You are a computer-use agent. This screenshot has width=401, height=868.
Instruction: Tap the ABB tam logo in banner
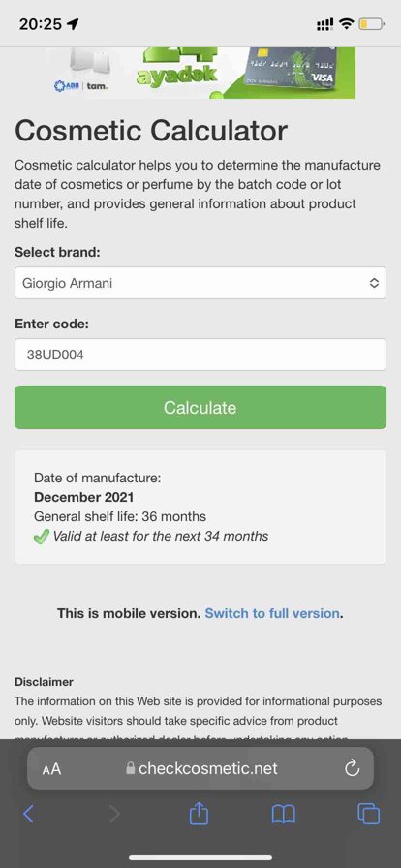pyautogui.click(x=80, y=86)
